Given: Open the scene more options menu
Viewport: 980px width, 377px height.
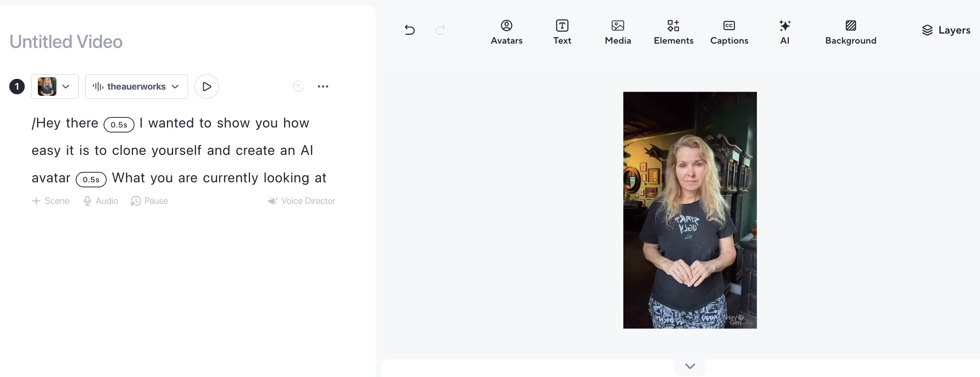Looking at the screenshot, I should 323,87.
